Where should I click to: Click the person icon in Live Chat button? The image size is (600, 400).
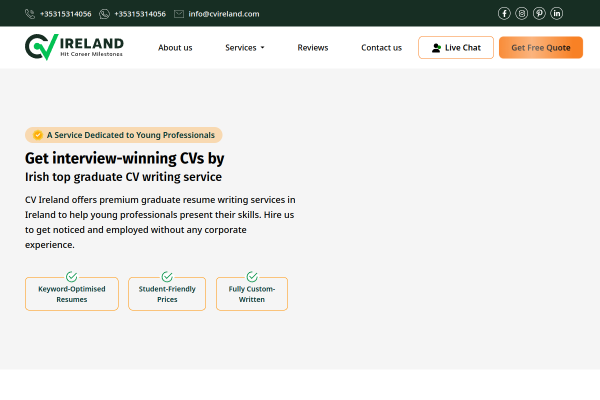click(x=436, y=48)
